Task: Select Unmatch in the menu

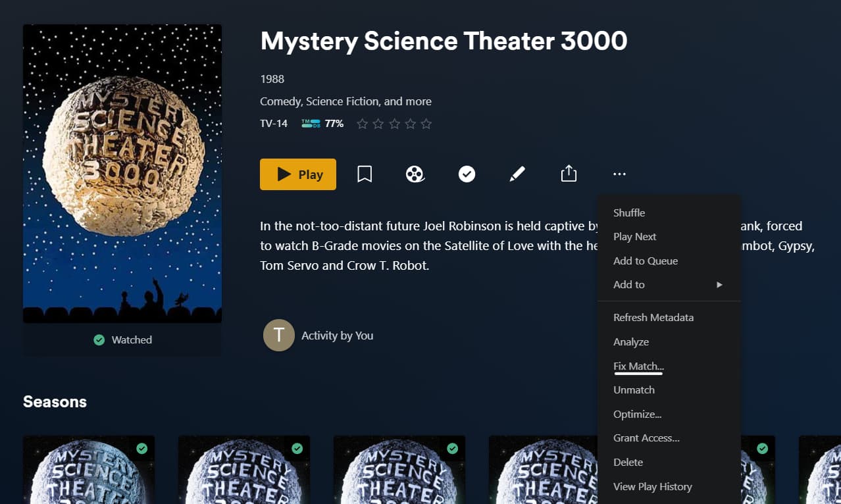Action: click(x=669, y=390)
